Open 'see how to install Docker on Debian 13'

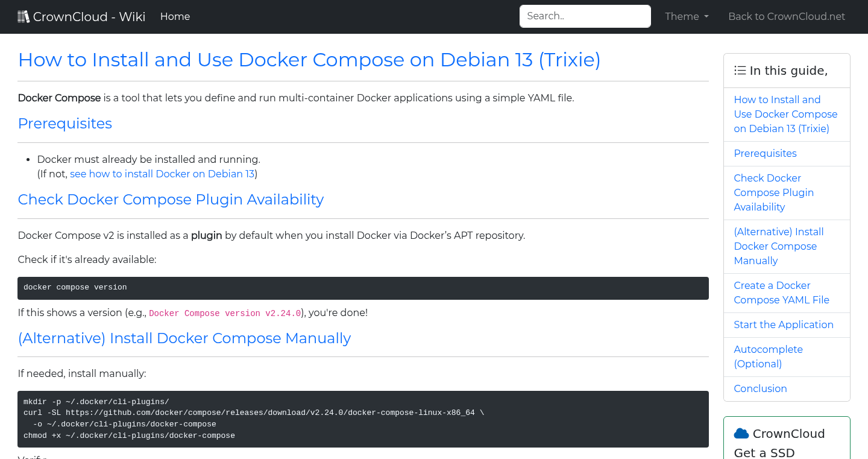pyautogui.click(x=162, y=174)
